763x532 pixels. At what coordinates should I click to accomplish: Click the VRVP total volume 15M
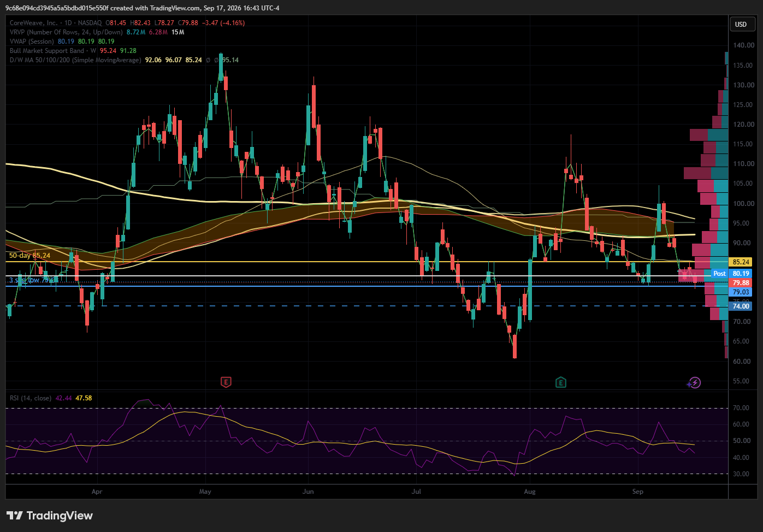pyautogui.click(x=178, y=32)
